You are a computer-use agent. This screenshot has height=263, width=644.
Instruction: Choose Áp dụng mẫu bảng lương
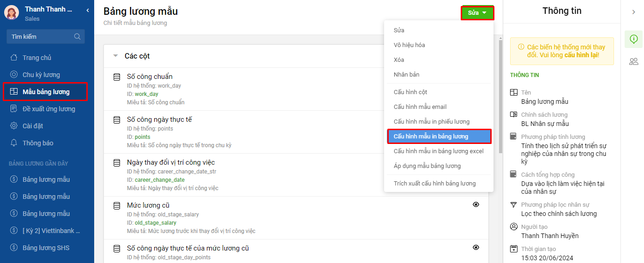[x=439, y=166]
